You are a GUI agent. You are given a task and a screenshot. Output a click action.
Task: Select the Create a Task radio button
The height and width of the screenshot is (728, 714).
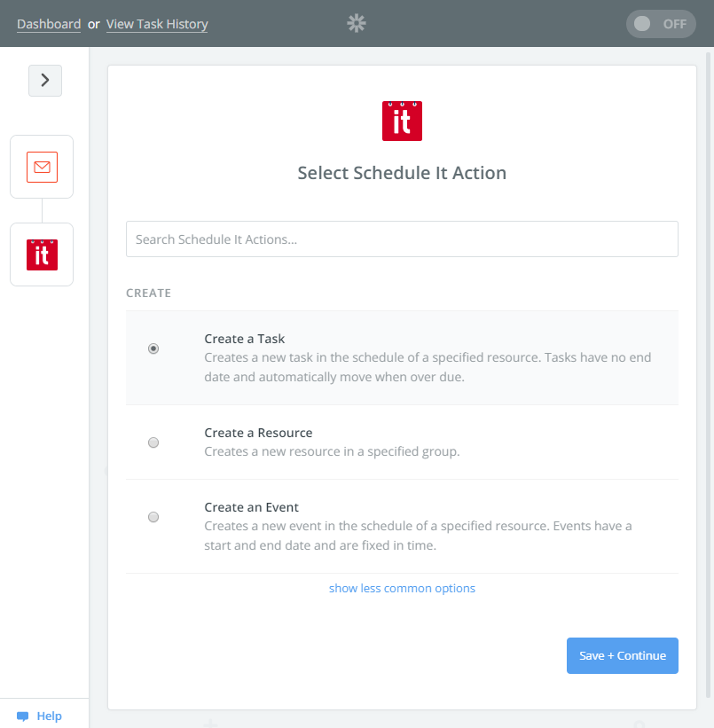click(x=153, y=348)
